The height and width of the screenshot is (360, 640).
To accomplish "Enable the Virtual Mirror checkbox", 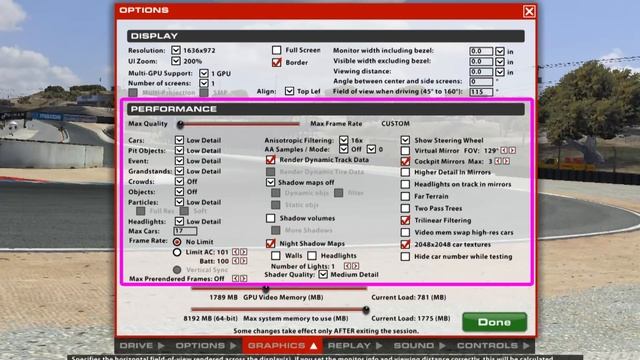I will 405,151.
